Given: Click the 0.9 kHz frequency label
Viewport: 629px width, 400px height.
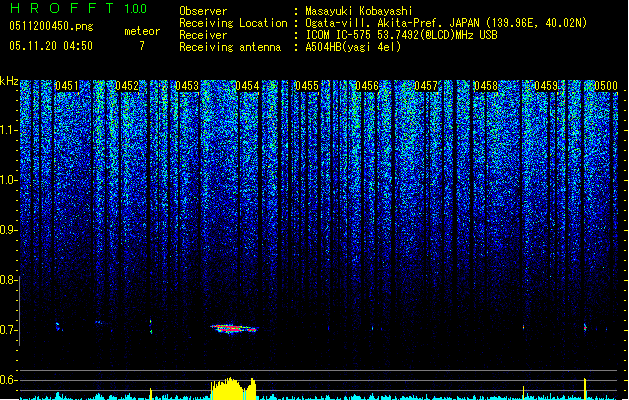Looking at the screenshot, I should 9,230.
